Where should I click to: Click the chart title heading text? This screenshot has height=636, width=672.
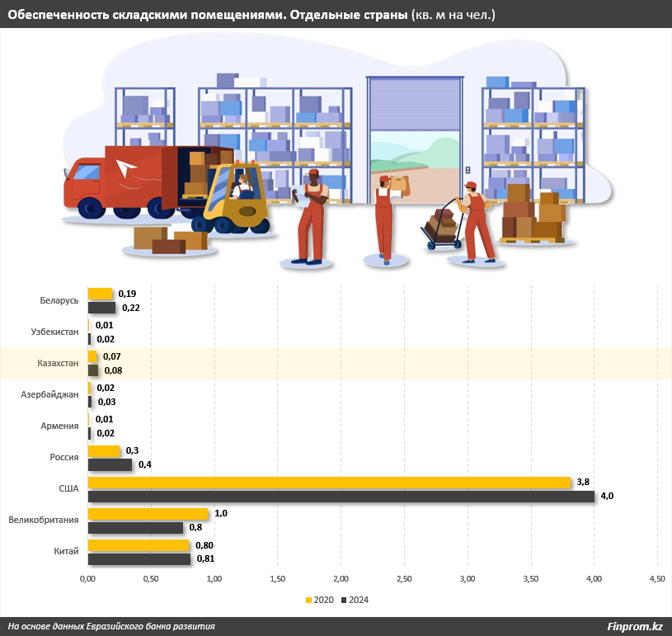click(207, 15)
